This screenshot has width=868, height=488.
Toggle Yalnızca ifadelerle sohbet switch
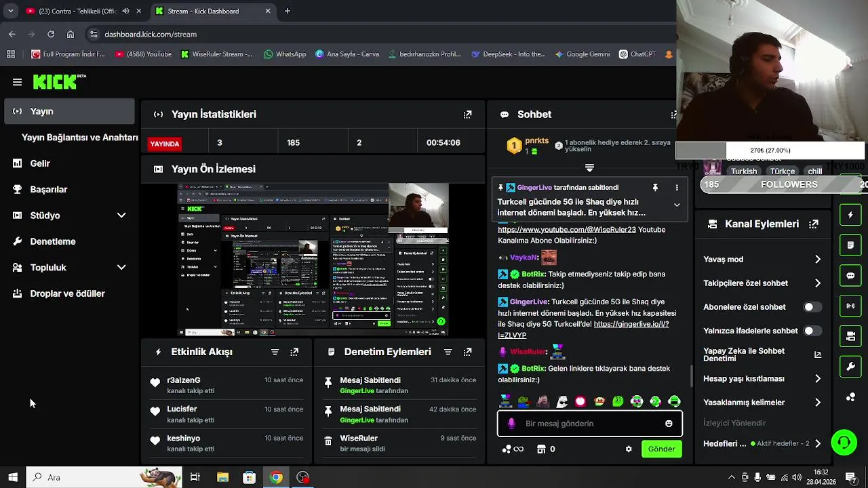(x=812, y=331)
